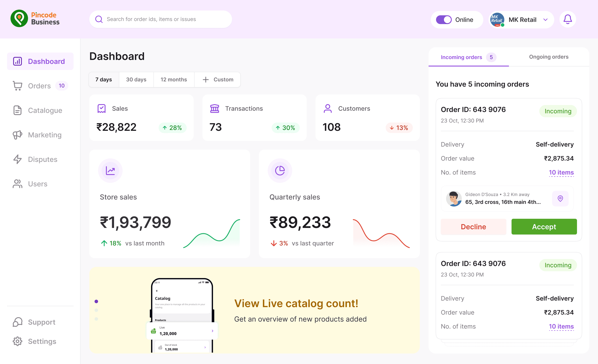598x364 pixels.
Task: Open 10 items link in second order
Action: coord(561,326)
